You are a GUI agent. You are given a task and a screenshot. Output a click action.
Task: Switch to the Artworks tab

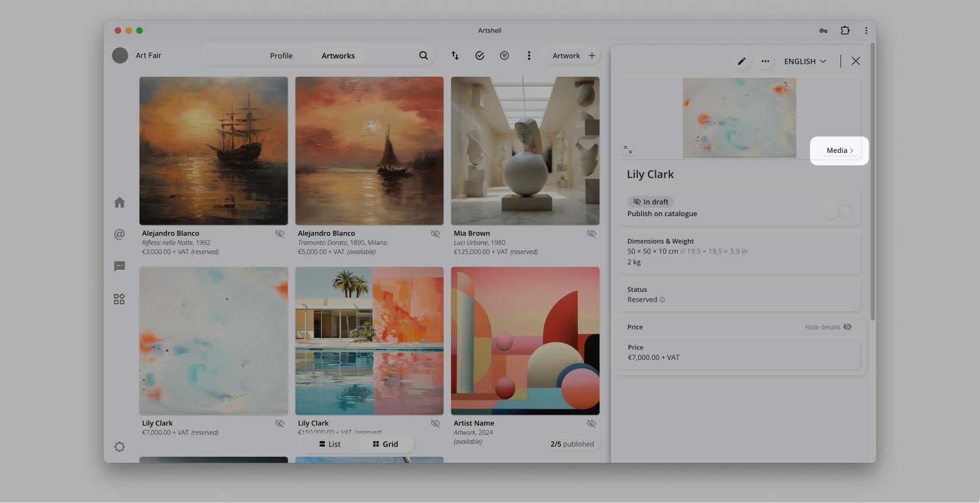338,55
